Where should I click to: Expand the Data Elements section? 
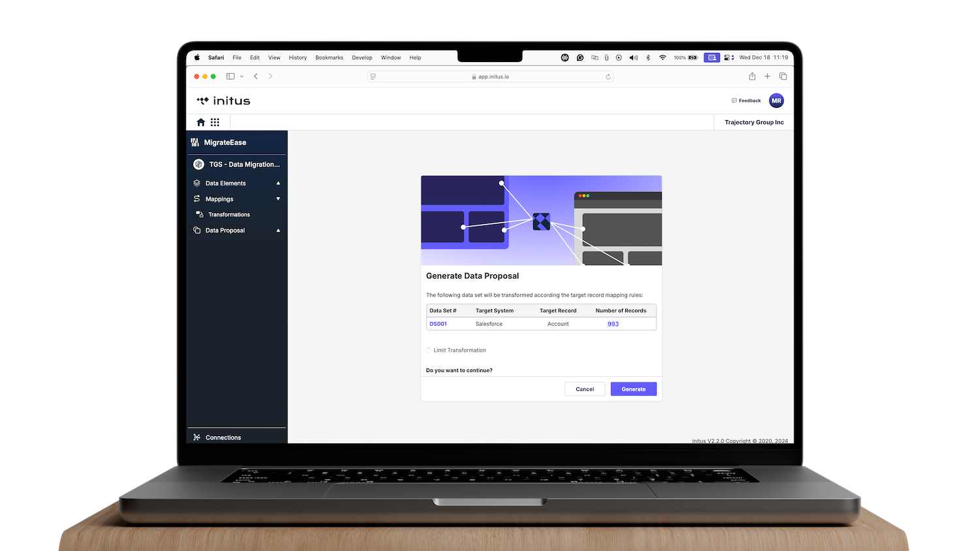tap(237, 183)
